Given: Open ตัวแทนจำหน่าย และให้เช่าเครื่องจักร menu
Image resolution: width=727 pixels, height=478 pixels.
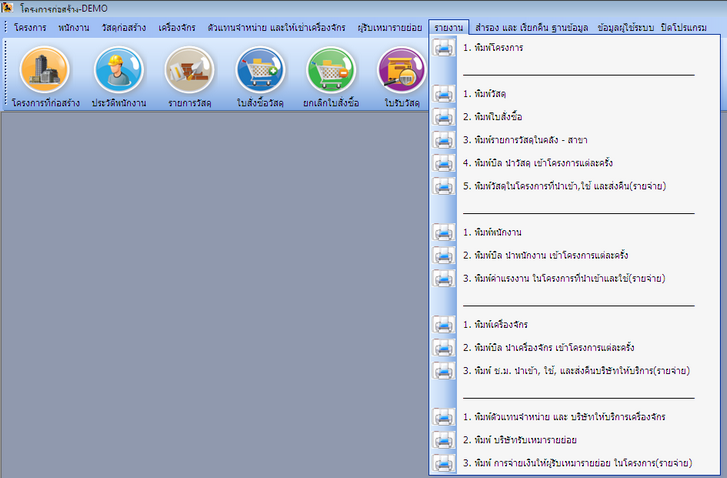Looking at the screenshot, I should [276, 27].
